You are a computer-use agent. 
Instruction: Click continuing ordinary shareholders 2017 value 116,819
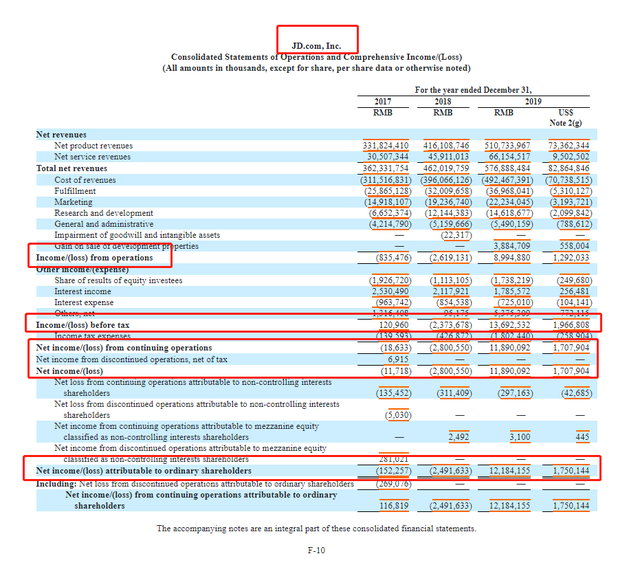(x=393, y=506)
